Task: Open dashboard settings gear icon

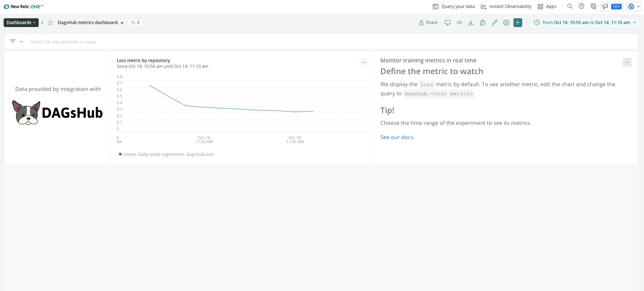Action: pyautogui.click(x=506, y=23)
